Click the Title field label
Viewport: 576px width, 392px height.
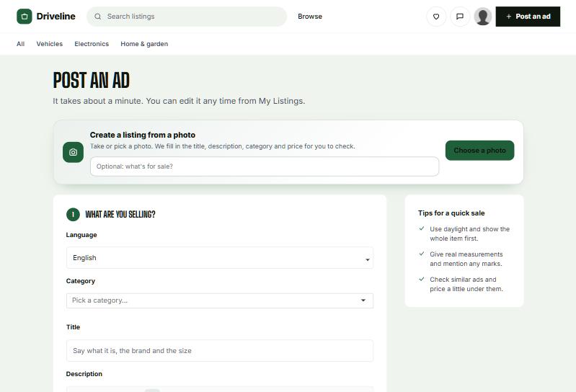[73, 327]
